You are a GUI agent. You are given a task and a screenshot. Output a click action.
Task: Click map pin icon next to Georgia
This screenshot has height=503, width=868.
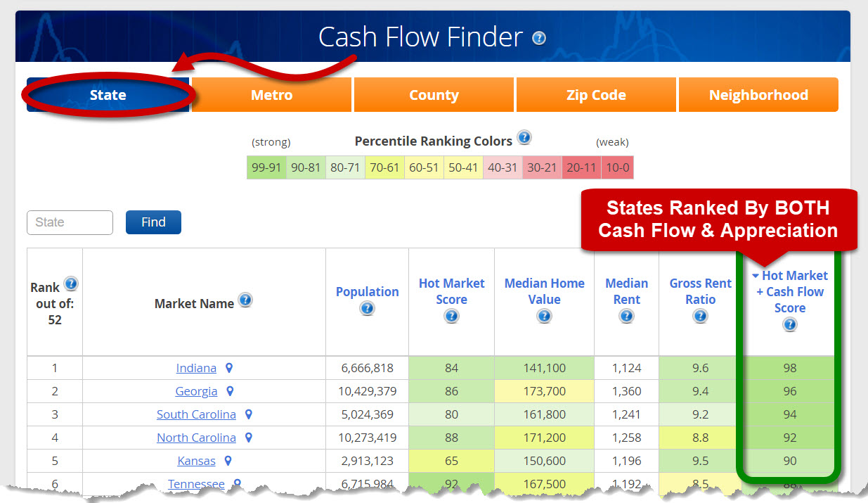(229, 391)
